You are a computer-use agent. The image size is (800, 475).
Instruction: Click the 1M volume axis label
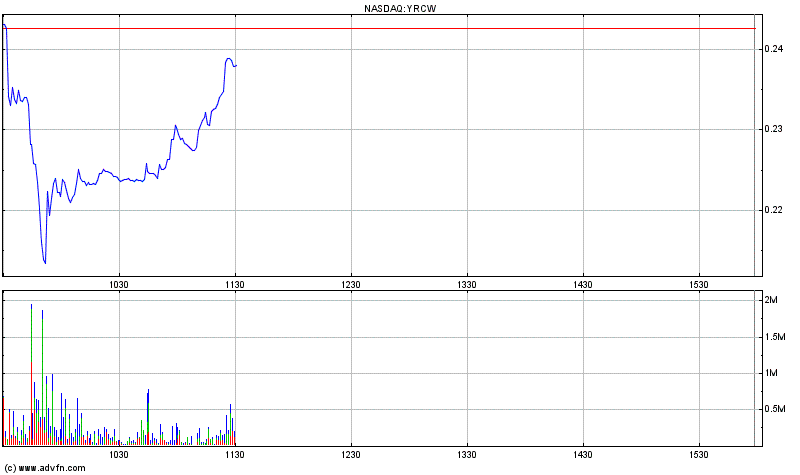click(771, 373)
